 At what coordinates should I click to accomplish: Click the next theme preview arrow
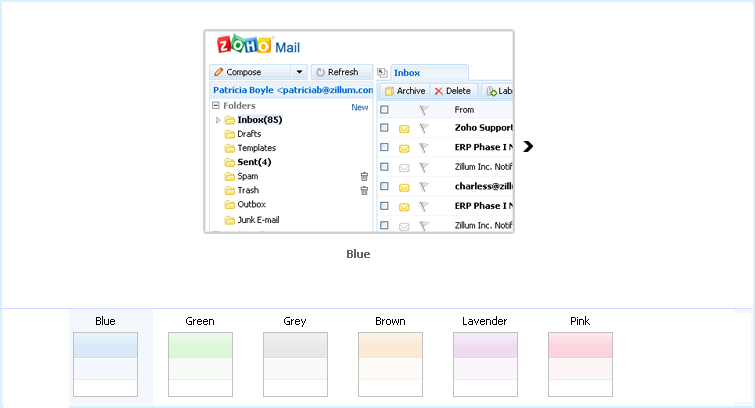coord(528,147)
